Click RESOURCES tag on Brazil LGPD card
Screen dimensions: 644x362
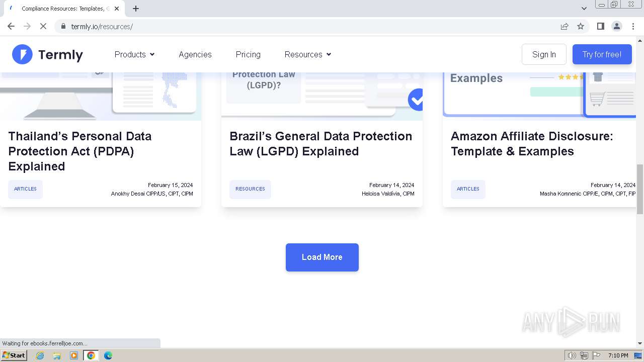[x=250, y=189]
